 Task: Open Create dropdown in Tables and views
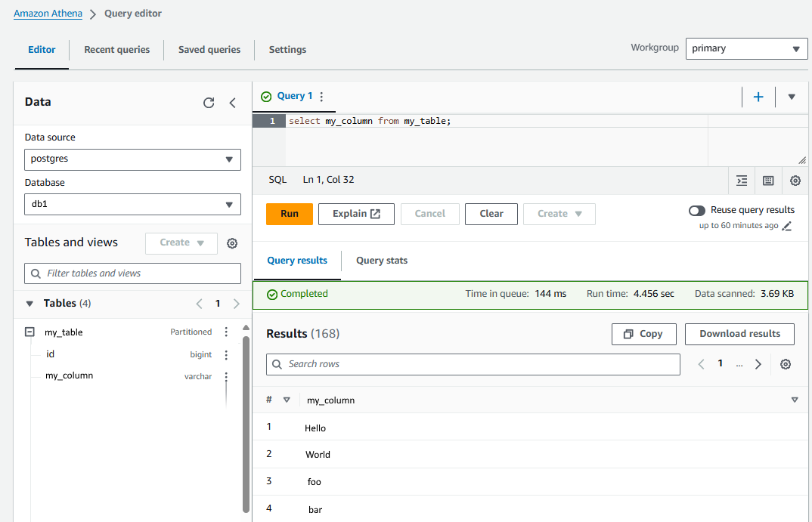pyautogui.click(x=181, y=243)
